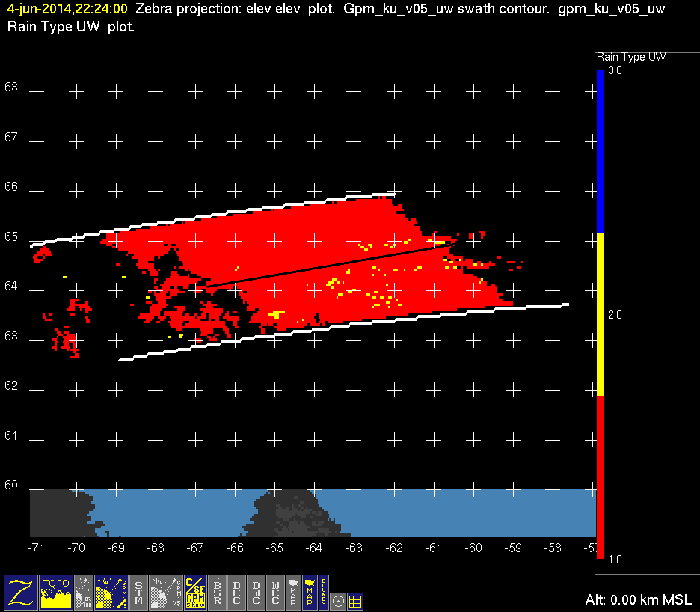This screenshot has width=700, height=612.
Task: Click the yellow segment of Rain Type colorbar
Action: pos(600,314)
